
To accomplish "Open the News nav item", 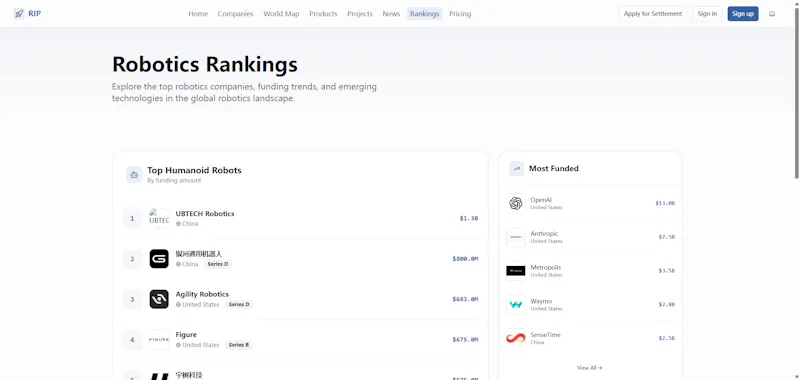I will click(391, 14).
